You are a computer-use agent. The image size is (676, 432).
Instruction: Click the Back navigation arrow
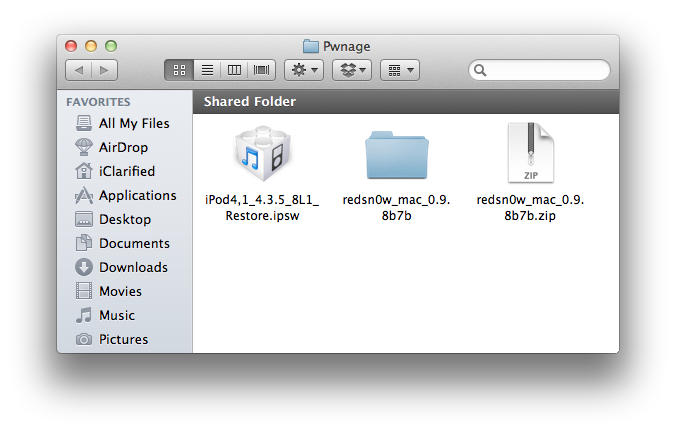pos(78,70)
